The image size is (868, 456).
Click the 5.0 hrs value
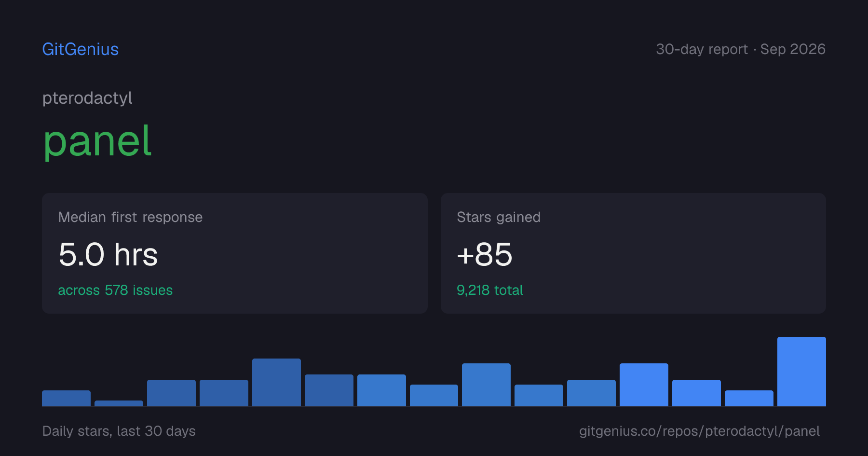108,254
